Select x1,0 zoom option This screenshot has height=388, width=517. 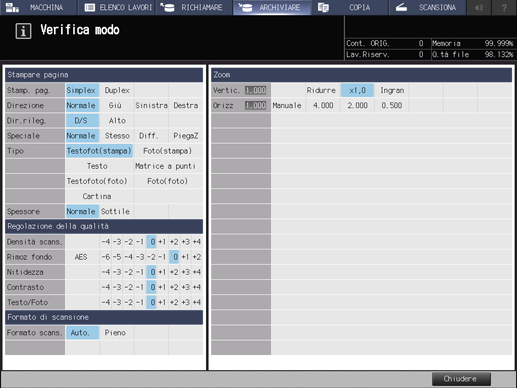coord(357,90)
